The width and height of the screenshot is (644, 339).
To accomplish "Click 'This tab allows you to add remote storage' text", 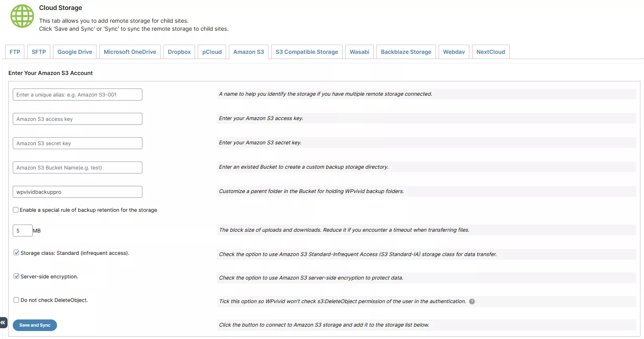I will pos(114,21).
